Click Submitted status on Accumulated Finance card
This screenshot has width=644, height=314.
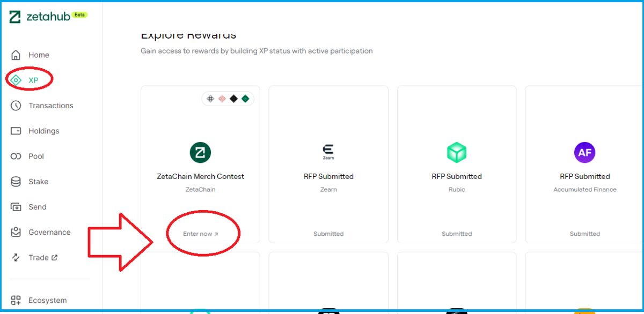[x=585, y=234]
